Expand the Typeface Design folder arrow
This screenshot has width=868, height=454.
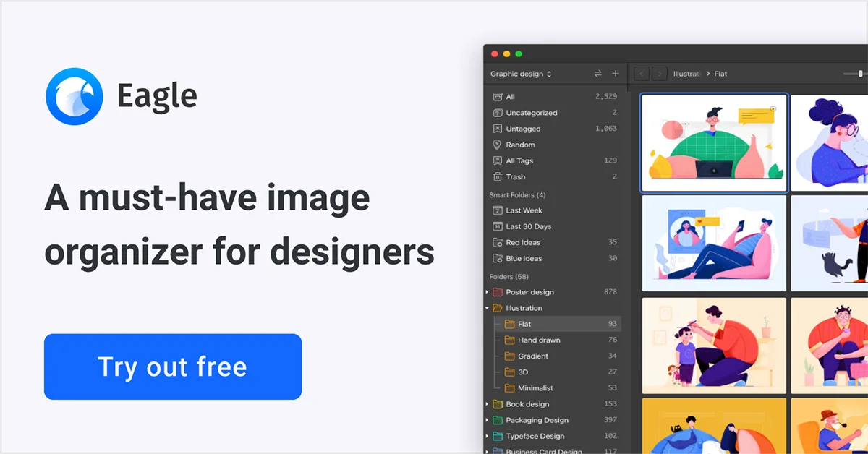point(487,436)
